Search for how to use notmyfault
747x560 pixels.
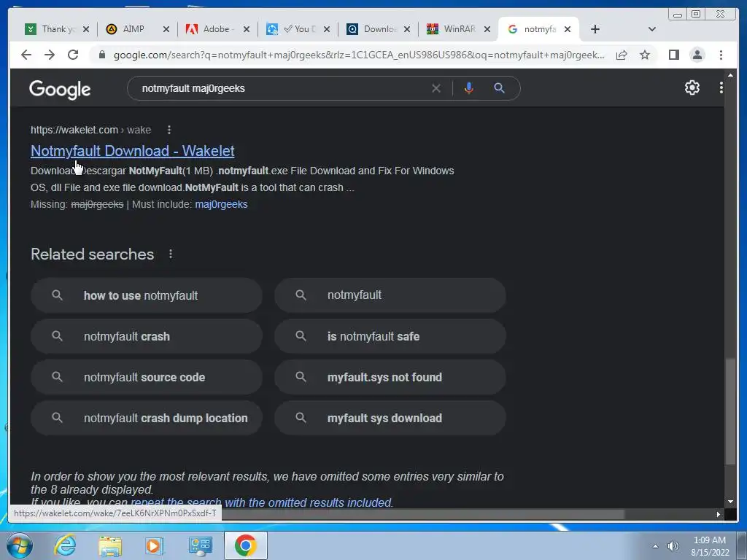point(146,295)
